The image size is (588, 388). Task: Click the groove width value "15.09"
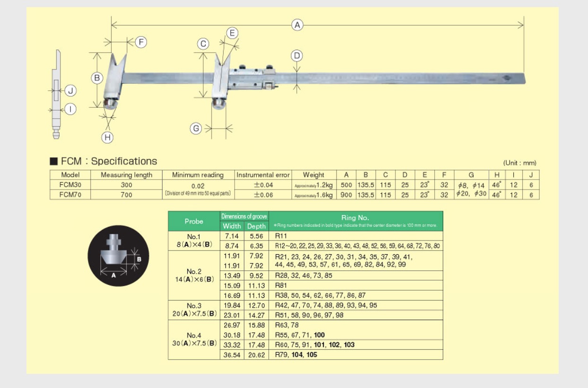(x=232, y=285)
